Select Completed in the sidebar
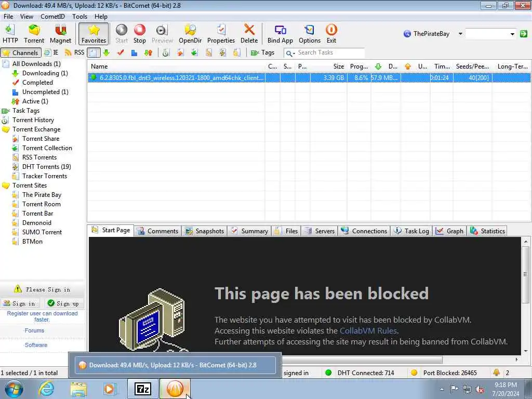The width and height of the screenshot is (532, 399). tap(37, 83)
